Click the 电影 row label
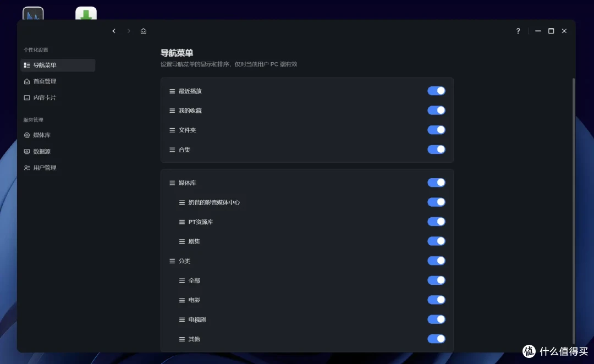Image resolution: width=594 pixels, height=364 pixels. coord(194,300)
